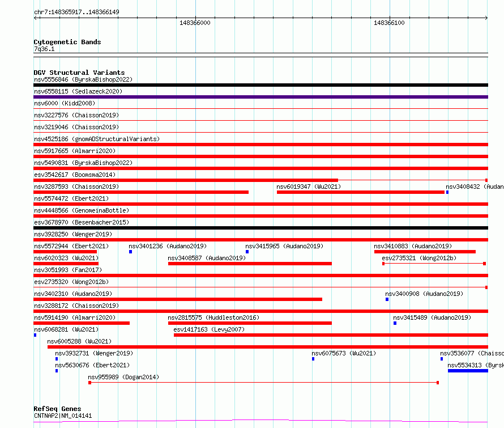Screen dimensions: 504x428
Task: Select the nsv955989 (Dogan2014) variant line
Action: tap(263, 383)
